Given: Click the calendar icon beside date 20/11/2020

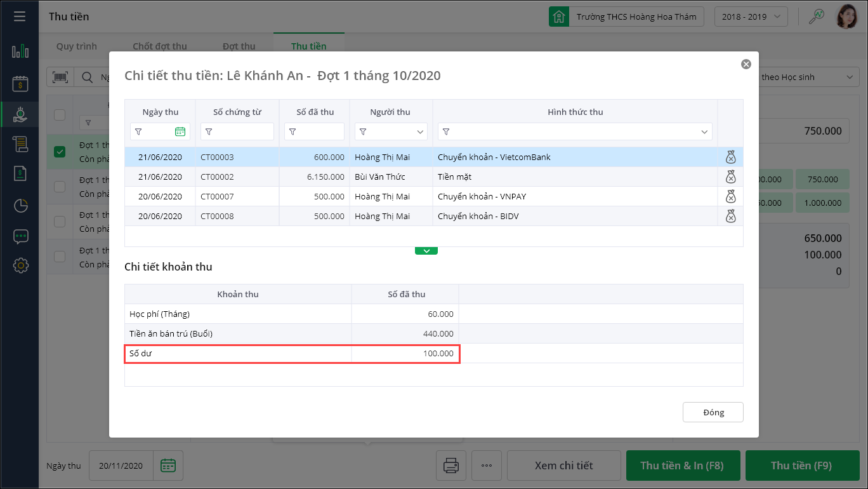Looking at the screenshot, I should tap(168, 466).
